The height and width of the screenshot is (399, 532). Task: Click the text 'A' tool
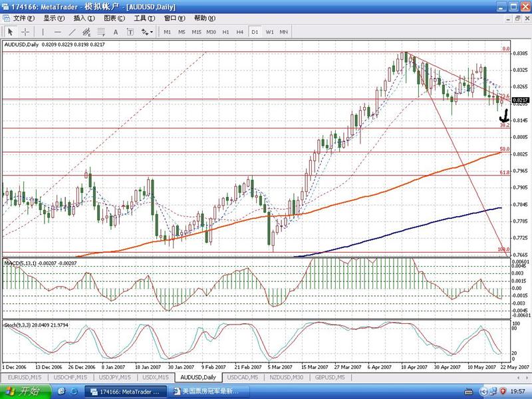(116, 32)
